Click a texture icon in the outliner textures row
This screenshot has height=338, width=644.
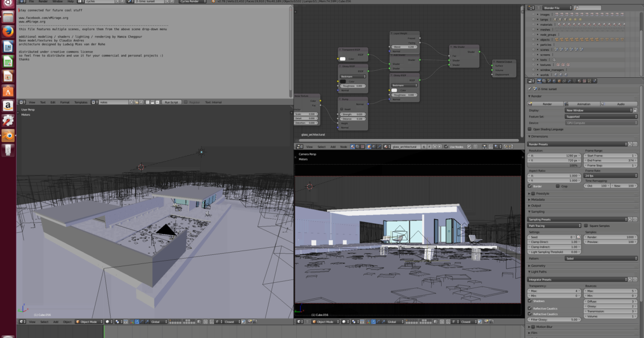click(x=558, y=65)
